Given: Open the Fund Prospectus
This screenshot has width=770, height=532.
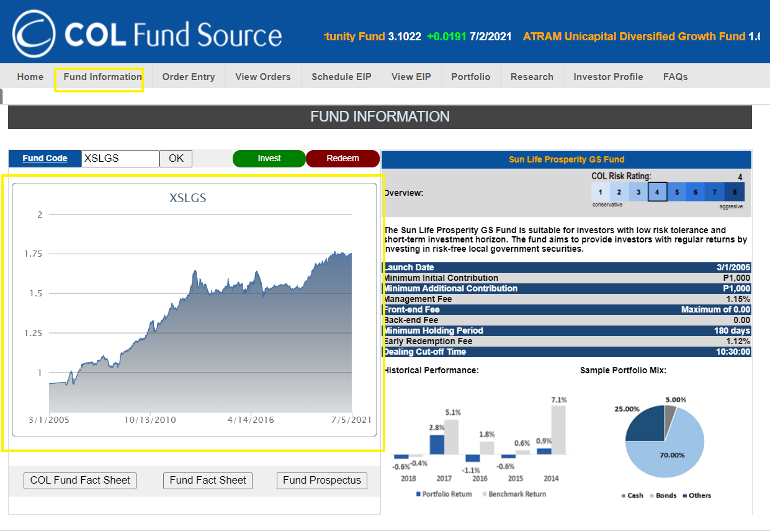Looking at the screenshot, I should click(322, 481).
